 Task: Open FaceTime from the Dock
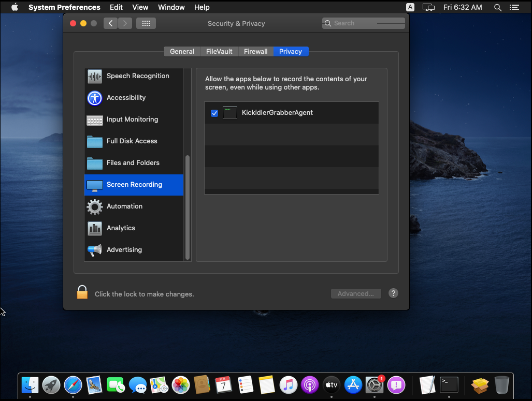tap(116, 385)
